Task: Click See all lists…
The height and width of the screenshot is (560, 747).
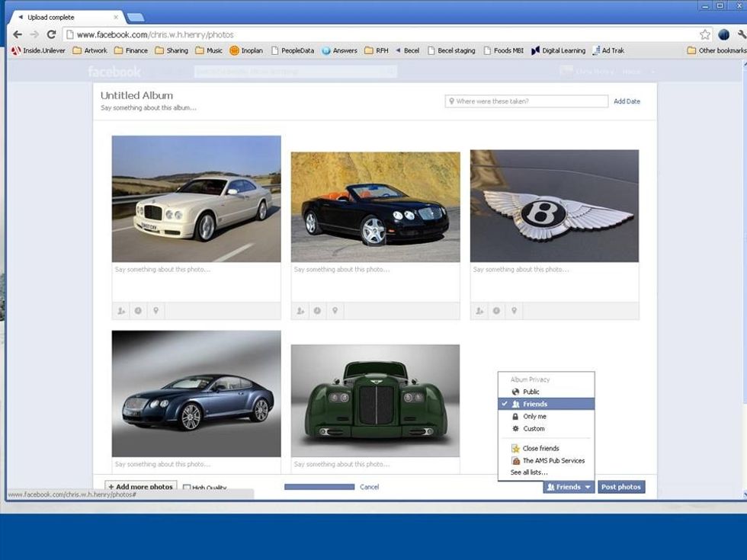Action: [x=529, y=472]
